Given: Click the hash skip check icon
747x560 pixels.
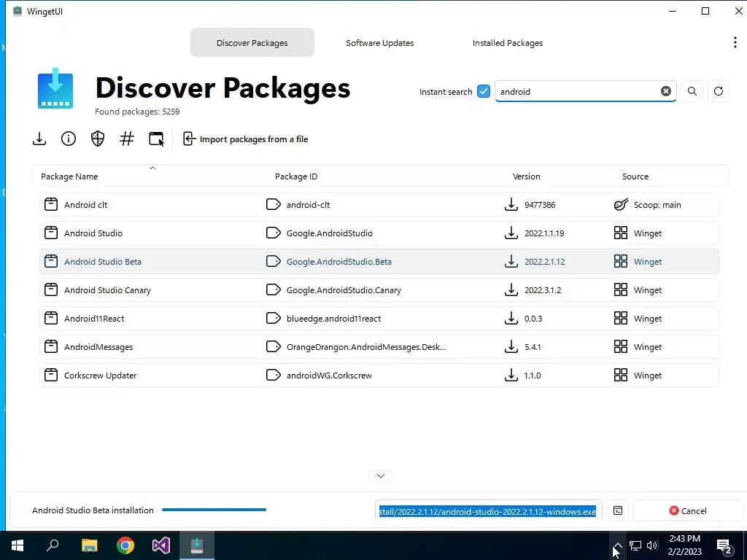Looking at the screenshot, I should point(127,139).
